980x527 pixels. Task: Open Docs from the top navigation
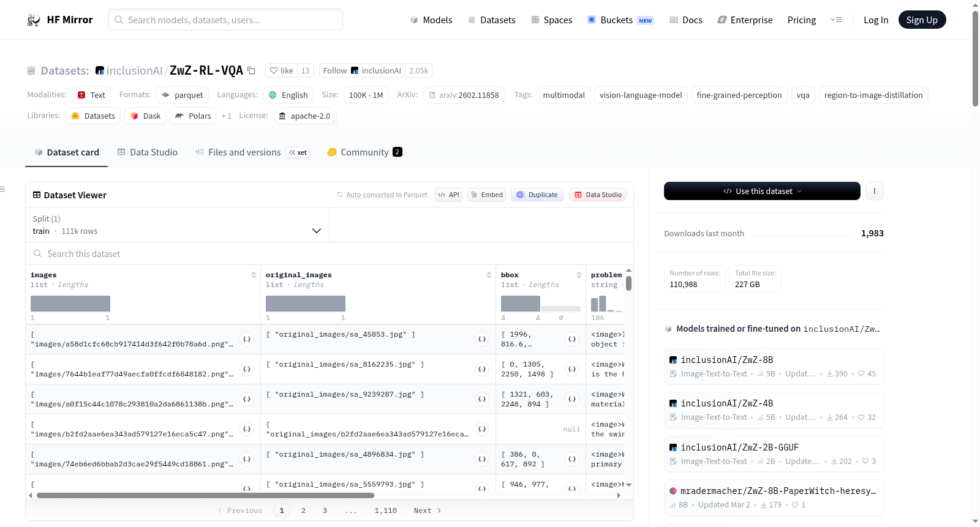coord(686,20)
